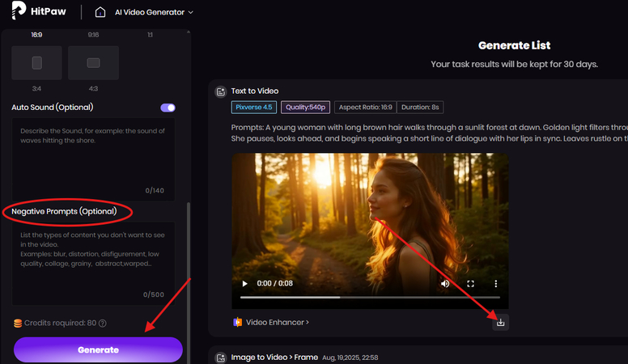Toggle the Auto Sound switch
Image resolution: width=628 pixels, height=364 pixels.
point(168,108)
